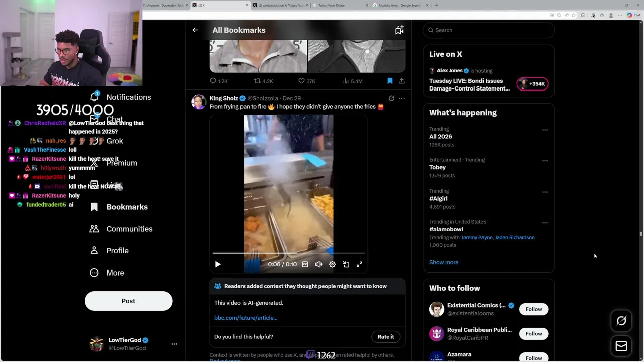This screenshot has width=644, height=362.
Task: Seek along the video progress bar
Action: (288, 253)
